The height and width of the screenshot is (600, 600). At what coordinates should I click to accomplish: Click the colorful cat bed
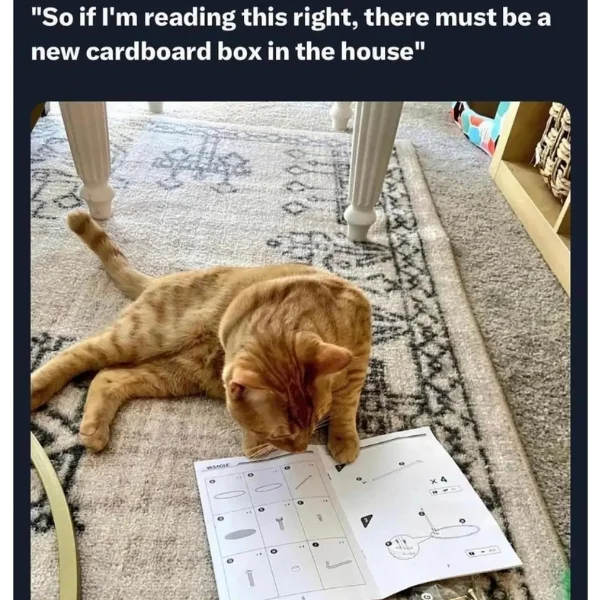pos(481,124)
